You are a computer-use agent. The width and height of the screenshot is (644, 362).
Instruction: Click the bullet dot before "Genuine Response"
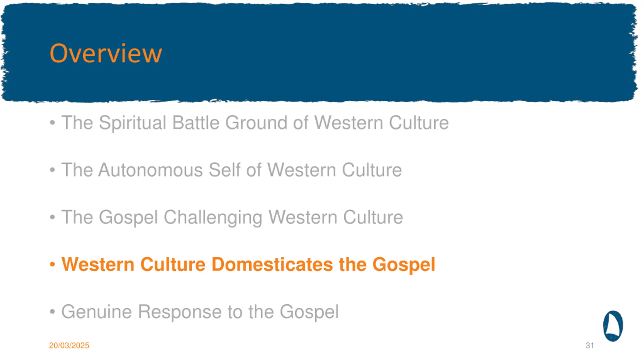[x=52, y=312]
